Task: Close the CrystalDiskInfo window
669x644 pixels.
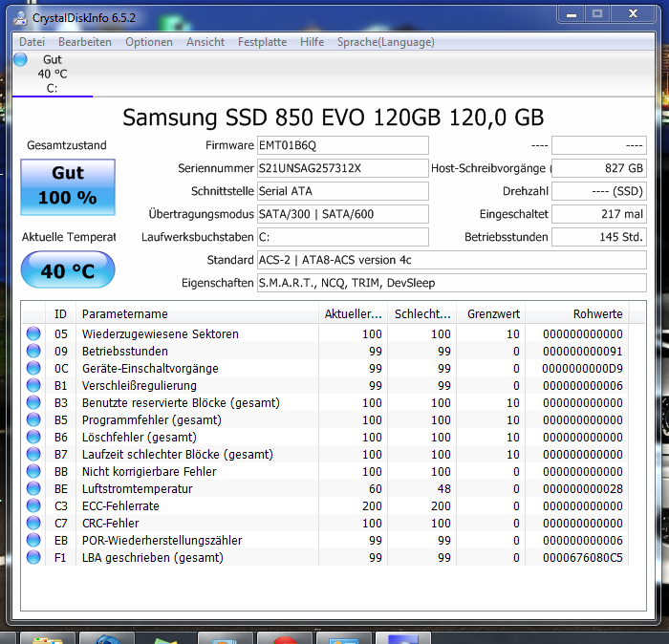Action: (633, 14)
